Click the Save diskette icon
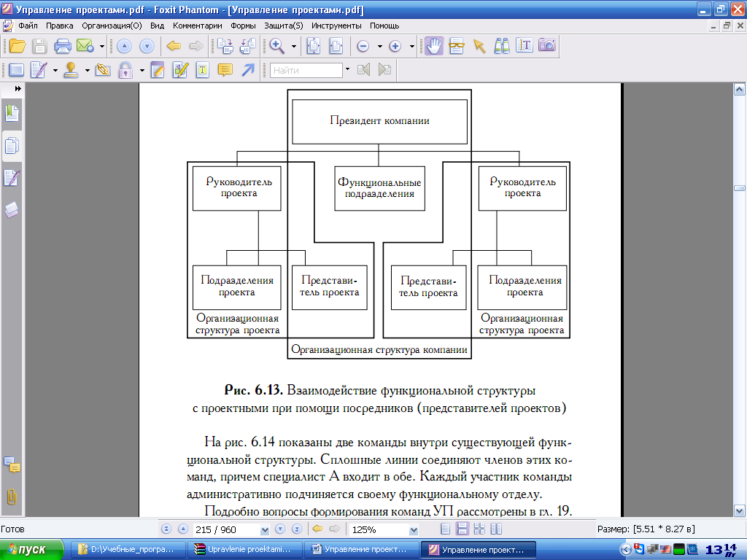The image size is (747, 560). pos(39,46)
